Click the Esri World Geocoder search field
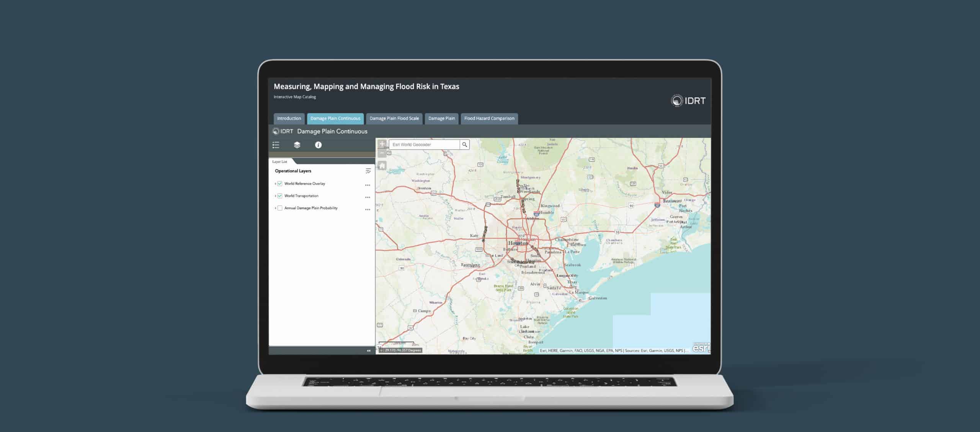The image size is (980, 432). 424,145
